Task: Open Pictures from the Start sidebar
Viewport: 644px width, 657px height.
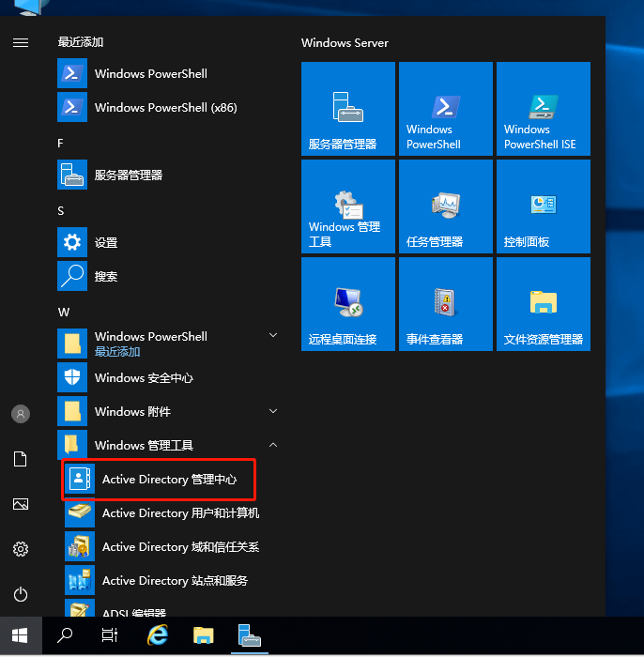Action: tap(21, 504)
